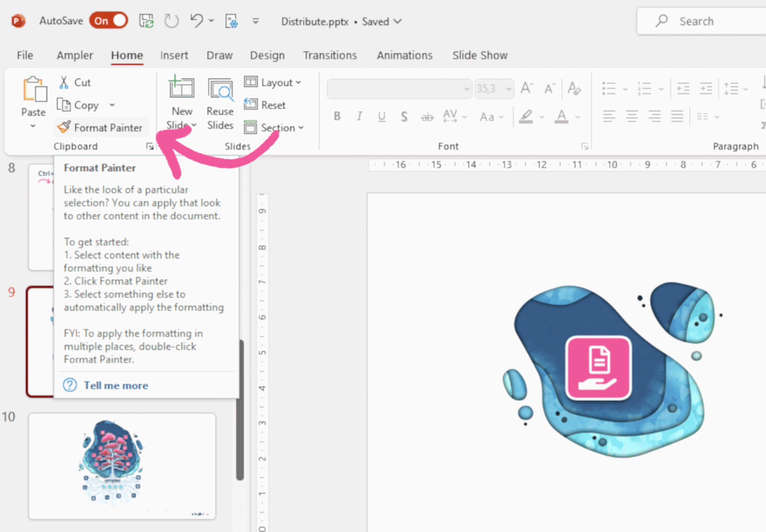
Task: Select slide 10 thumbnail
Action: pyautogui.click(x=122, y=466)
